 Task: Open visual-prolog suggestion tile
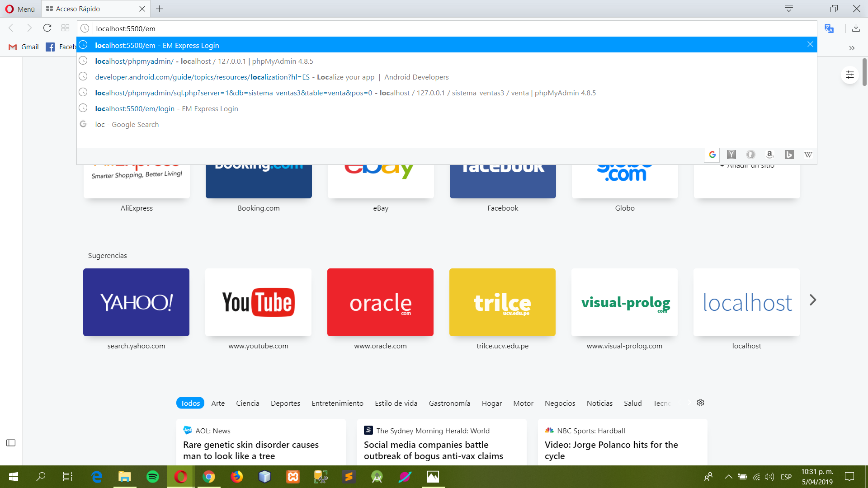(x=624, y=302)
